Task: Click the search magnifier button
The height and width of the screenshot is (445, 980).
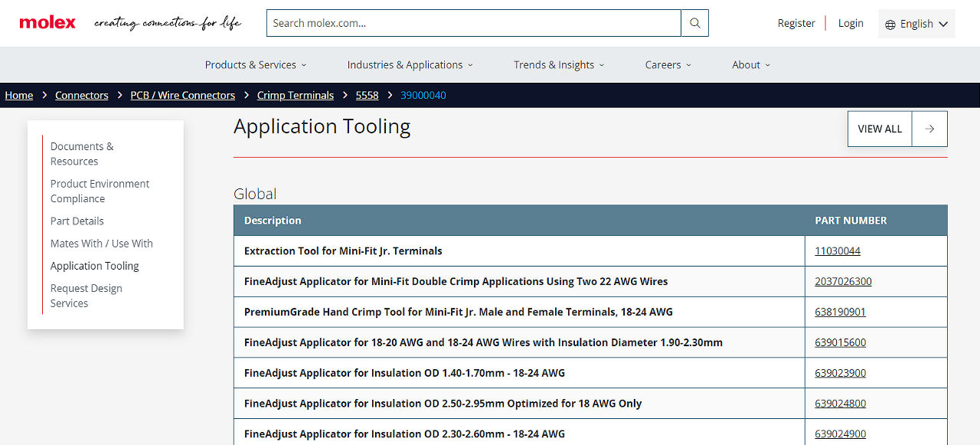Action: pos(695,23)
